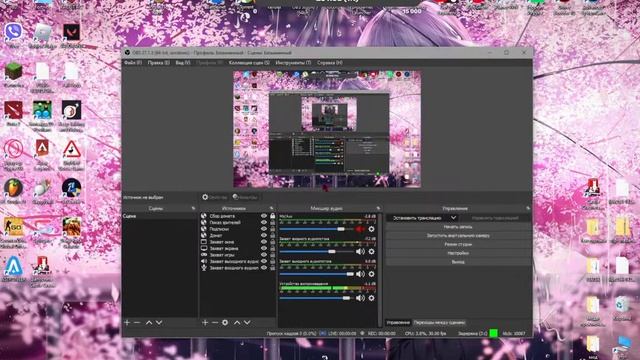The height and width of the screenshot is (360, 640).
Task: Click Запустить виртуальную камеру button
Action: pos(458,236)
